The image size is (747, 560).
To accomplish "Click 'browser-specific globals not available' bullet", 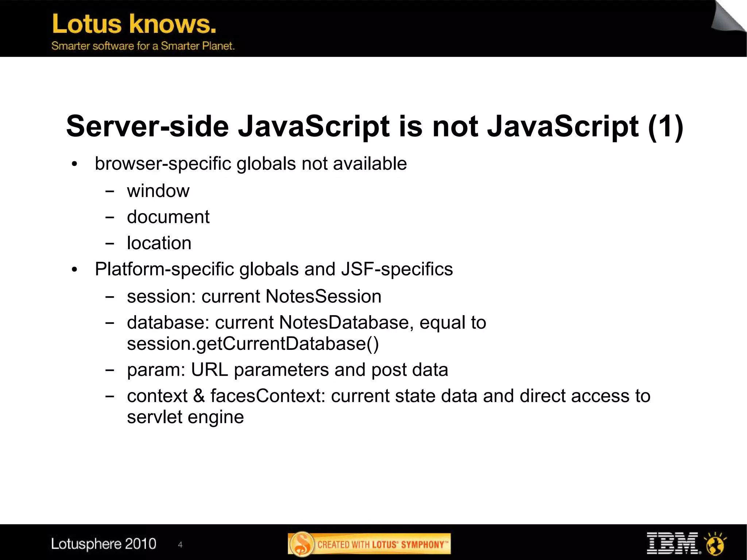I will (x=251, y=163).
